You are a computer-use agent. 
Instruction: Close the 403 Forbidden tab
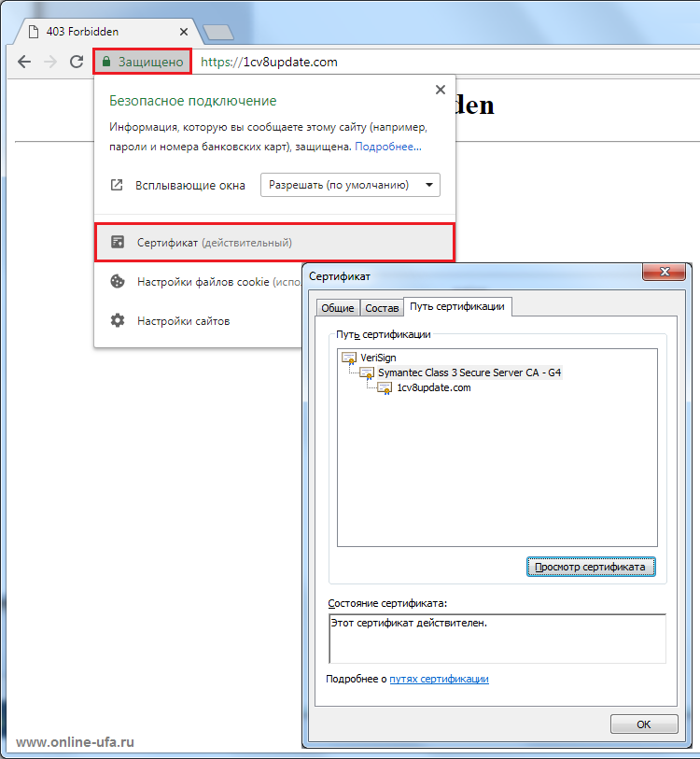(x=184, y=32)
